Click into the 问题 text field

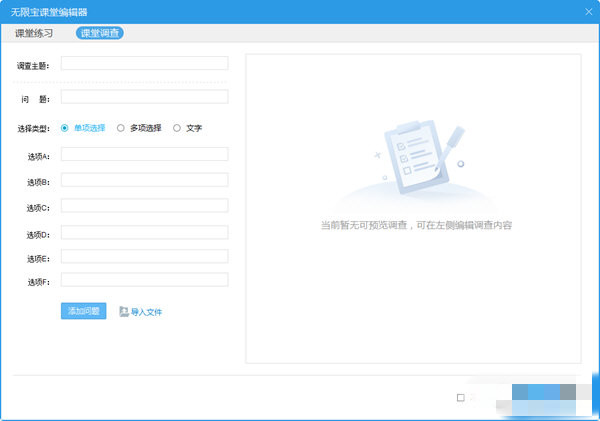point(145,96)
